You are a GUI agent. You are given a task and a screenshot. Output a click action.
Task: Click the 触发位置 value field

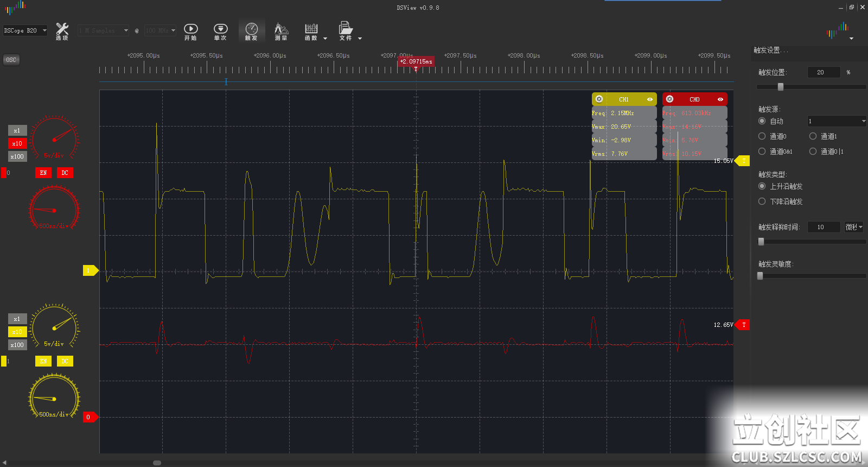[824, 72]
